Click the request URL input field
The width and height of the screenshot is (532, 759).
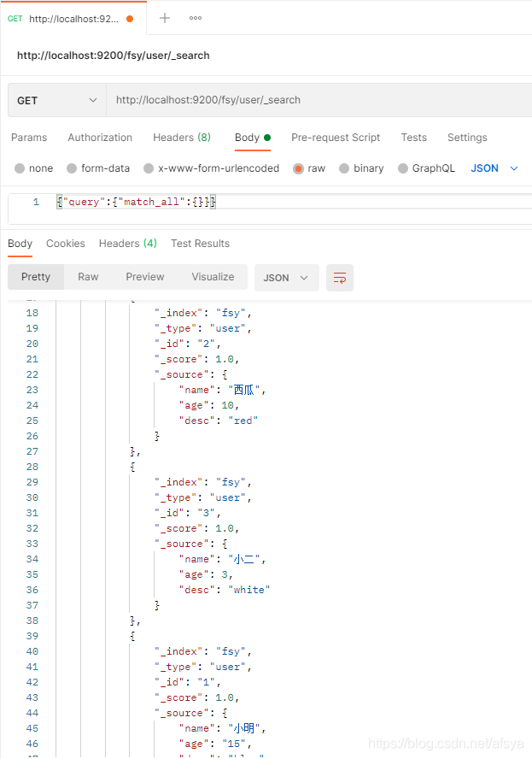click(x=316, y=100)
